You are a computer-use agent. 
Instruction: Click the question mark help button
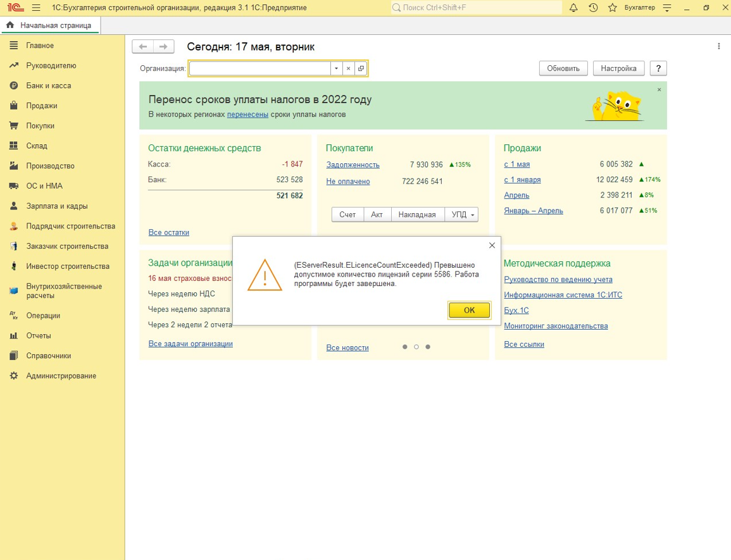(x=658, y=68)
